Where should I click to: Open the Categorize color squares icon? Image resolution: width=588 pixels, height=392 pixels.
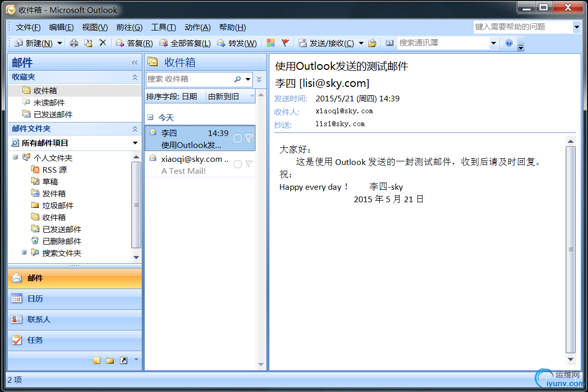point(271,43)
